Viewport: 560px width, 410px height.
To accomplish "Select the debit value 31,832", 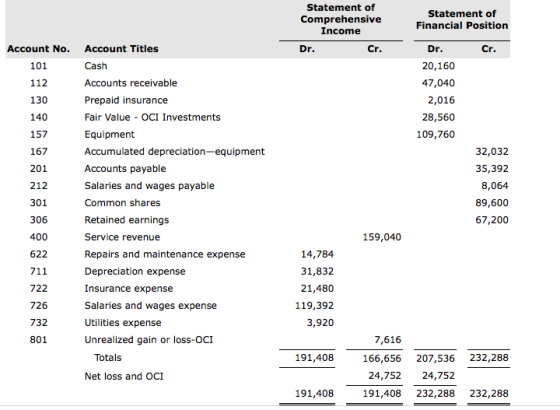I will coord(317,272).
